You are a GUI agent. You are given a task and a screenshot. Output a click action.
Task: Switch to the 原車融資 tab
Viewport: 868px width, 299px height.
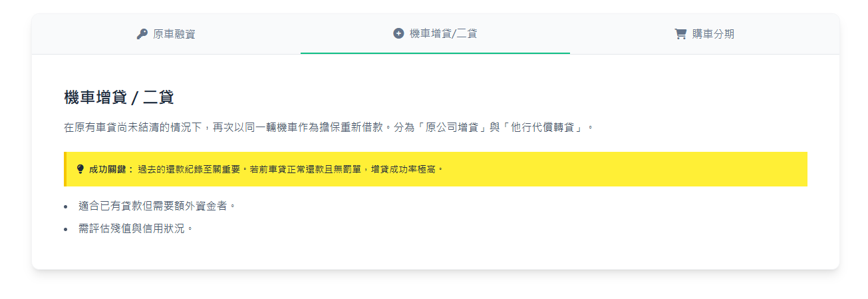[x=174, y=34]
